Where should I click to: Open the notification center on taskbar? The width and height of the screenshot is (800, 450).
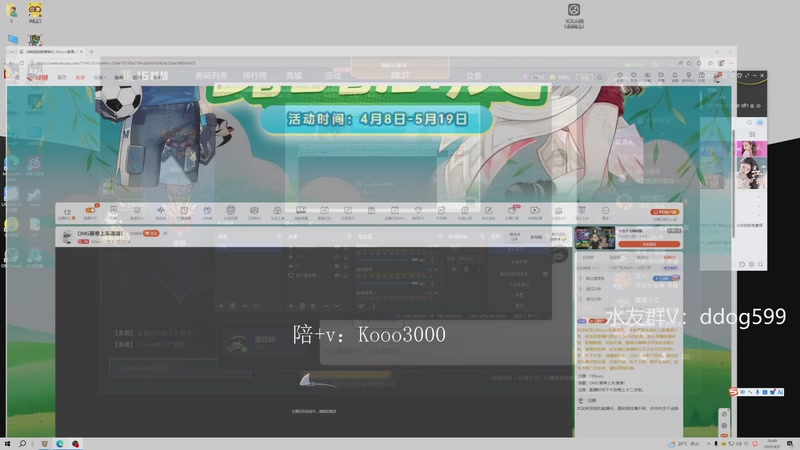[790, 444]
